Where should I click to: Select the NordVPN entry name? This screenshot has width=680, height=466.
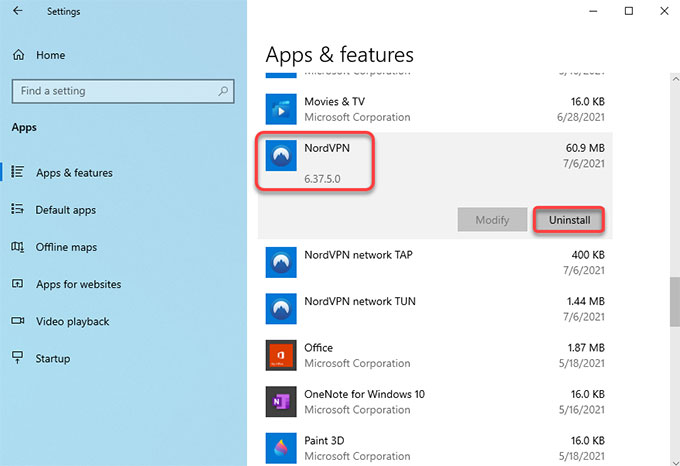click(327, 148)
